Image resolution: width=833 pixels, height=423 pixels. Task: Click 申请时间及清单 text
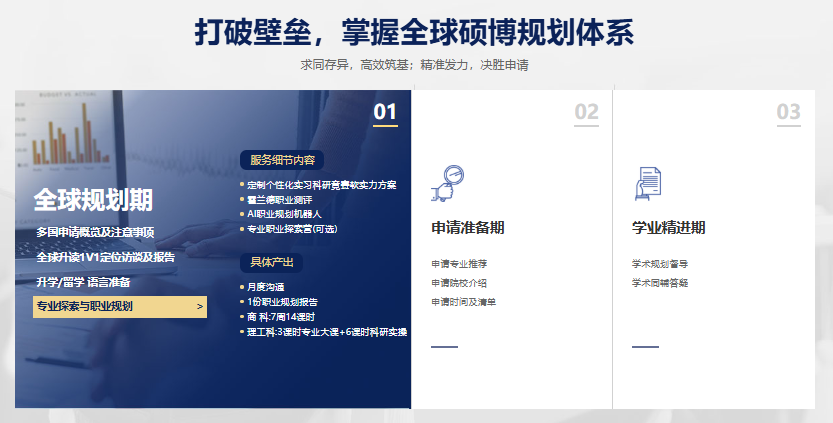pos(463,302)
